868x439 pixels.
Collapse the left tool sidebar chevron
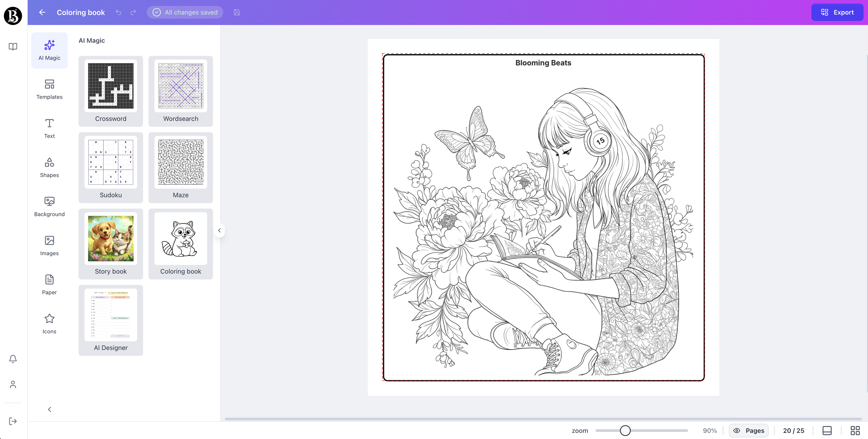click(50, 409)
